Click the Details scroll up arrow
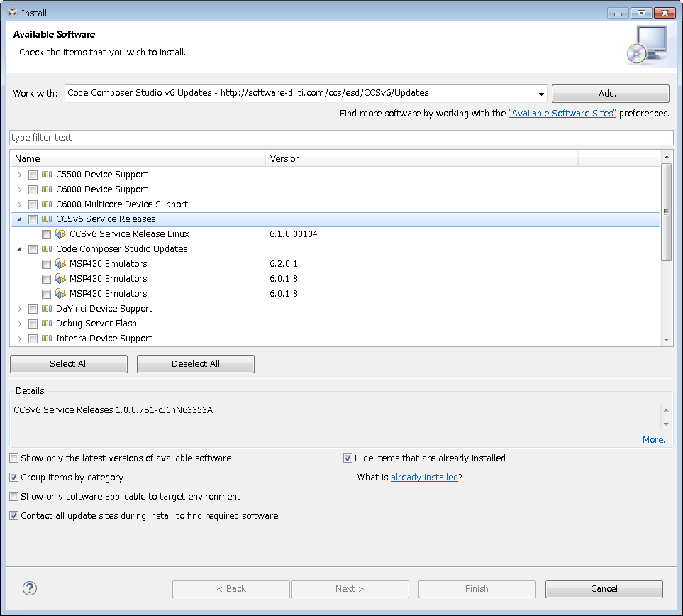The image size is (683, 616). pos(666,410)
